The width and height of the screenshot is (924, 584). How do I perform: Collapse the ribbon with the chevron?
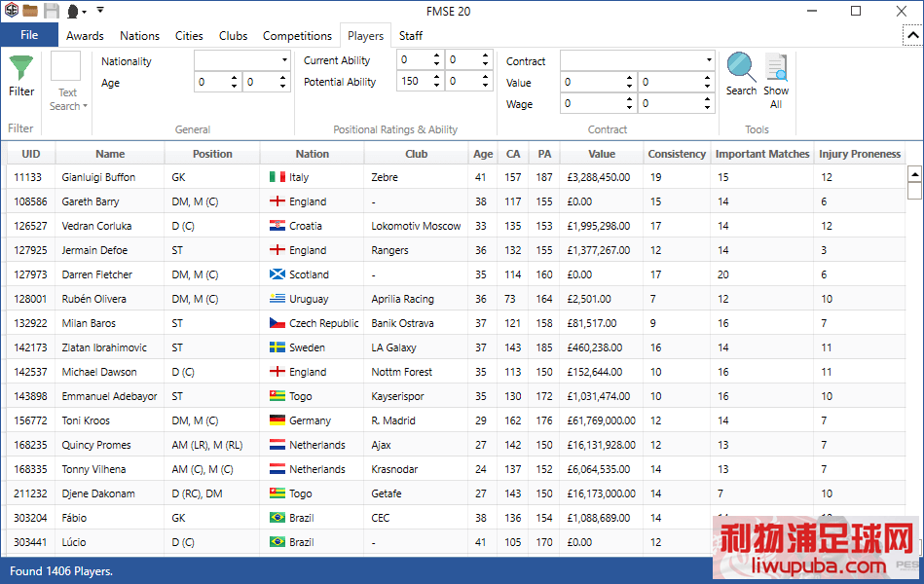pos(913,35)
